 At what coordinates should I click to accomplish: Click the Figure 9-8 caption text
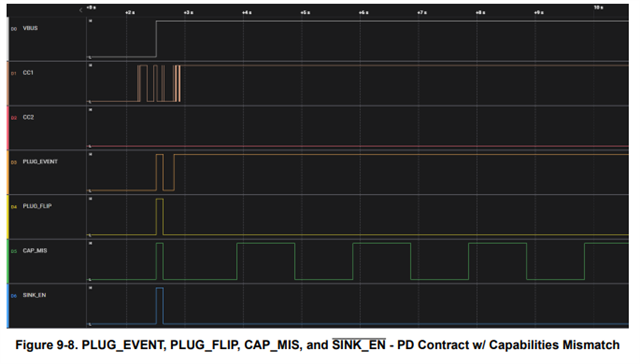coord(318,345)
